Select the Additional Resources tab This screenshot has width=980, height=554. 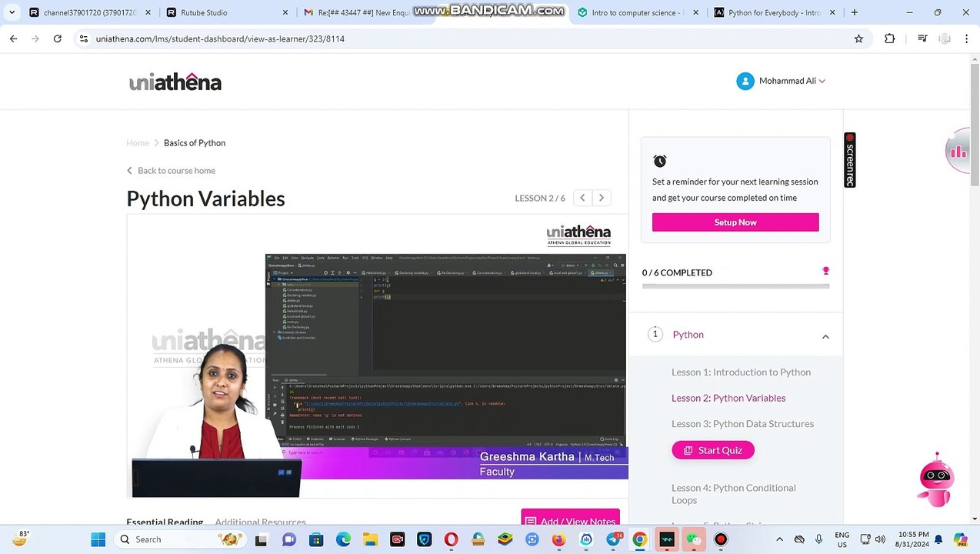click(260, 522)
